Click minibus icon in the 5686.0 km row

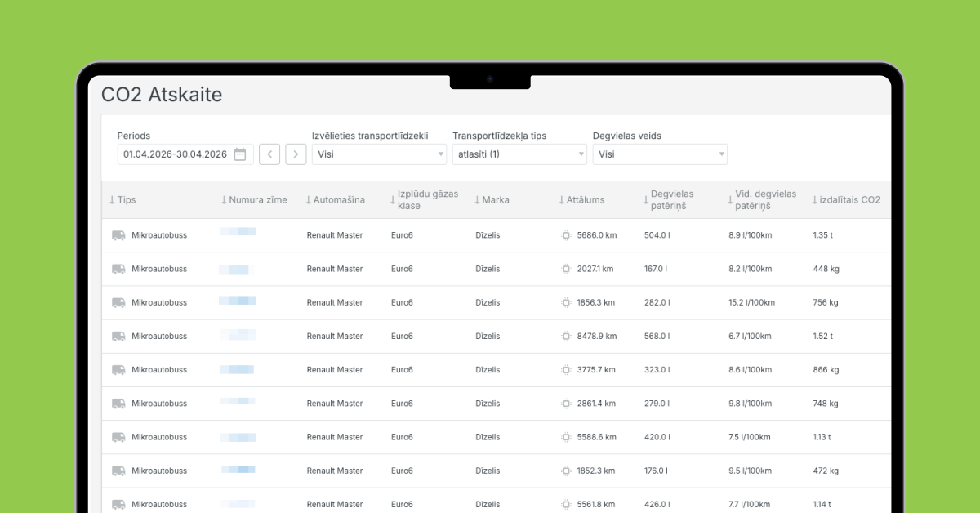tap(118, 235)
